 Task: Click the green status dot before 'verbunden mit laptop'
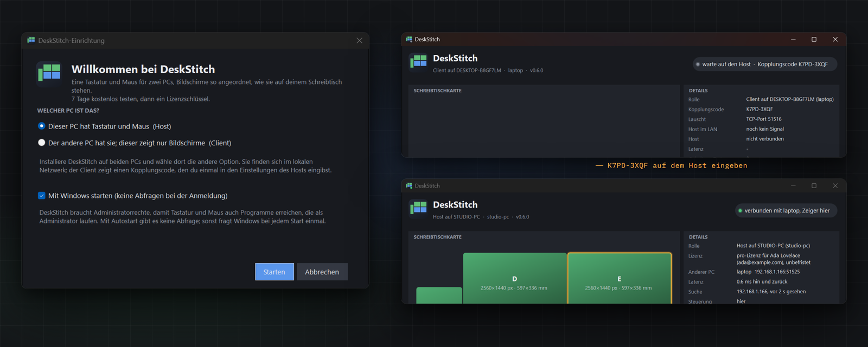pos(740,210)
